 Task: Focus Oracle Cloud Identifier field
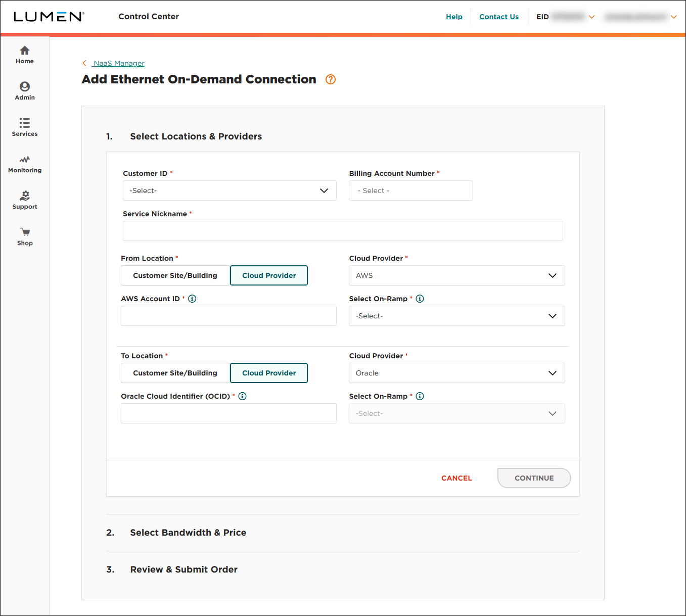click(228, 413)
